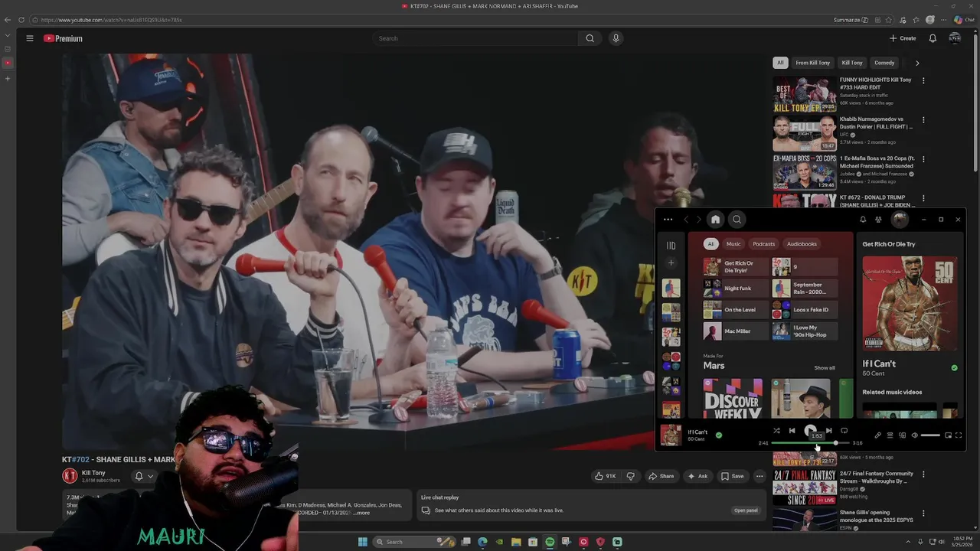Open Windows Start menu

point(363,542)
